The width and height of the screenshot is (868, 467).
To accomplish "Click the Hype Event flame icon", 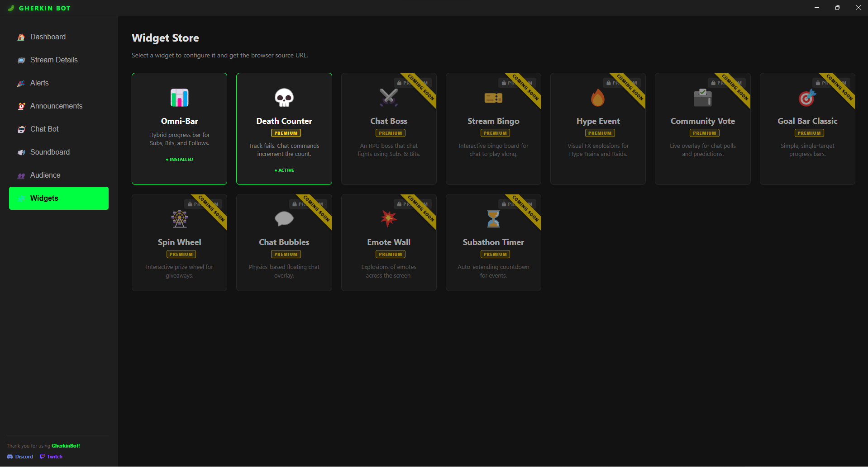I will click(x=598, y=97).
